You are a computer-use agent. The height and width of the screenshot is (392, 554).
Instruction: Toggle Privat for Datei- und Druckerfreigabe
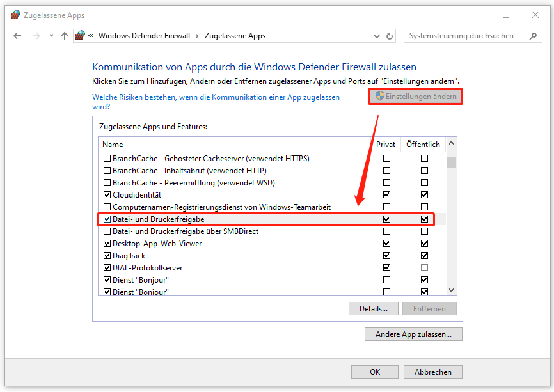coord(387,219)
